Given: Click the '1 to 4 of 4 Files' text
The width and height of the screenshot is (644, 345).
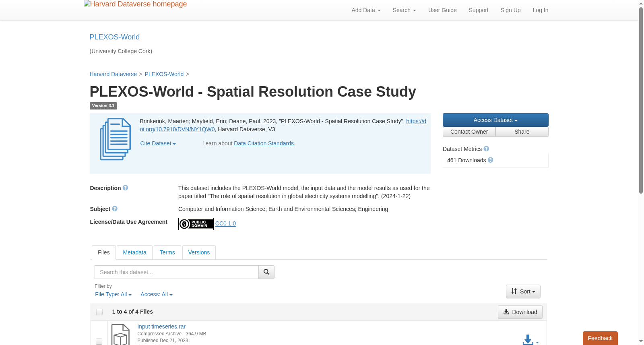Looking at the screenshot, I should [132, 312].
